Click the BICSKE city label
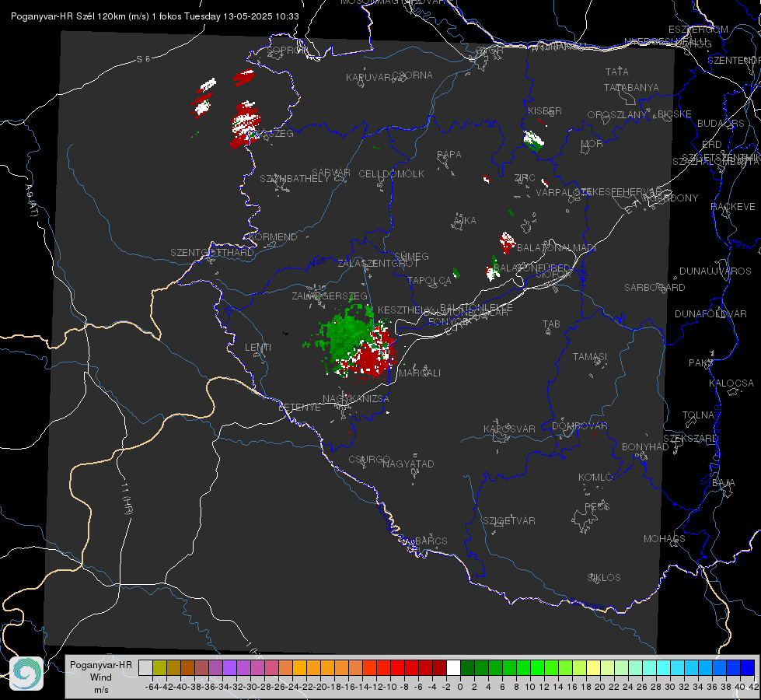761x700 pixels. [675, 114]
